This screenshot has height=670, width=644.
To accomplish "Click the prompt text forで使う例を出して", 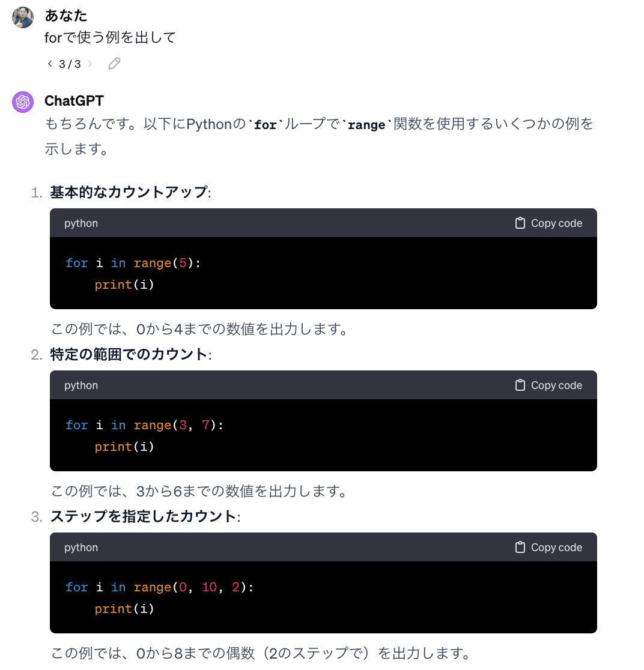I will click(x=108, y=37).
